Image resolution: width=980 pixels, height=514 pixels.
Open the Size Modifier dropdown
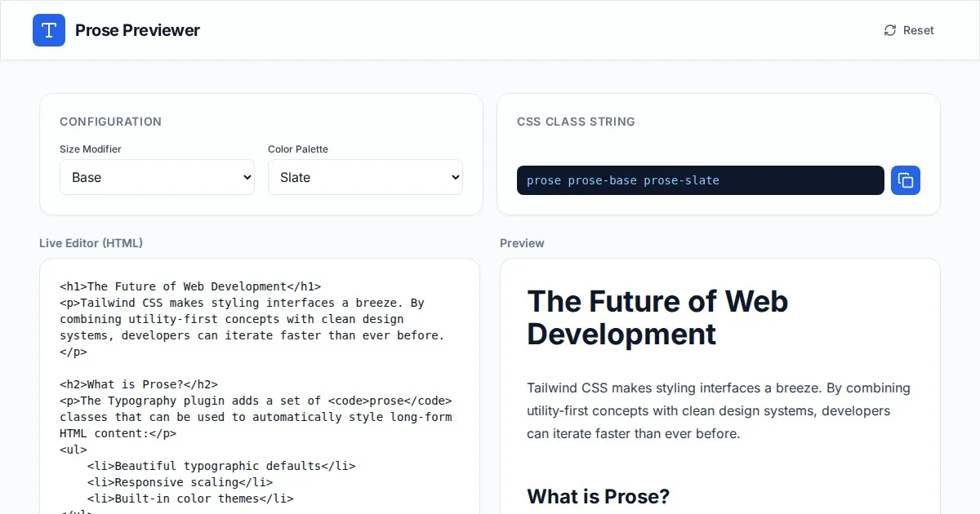tap(157, 177)
